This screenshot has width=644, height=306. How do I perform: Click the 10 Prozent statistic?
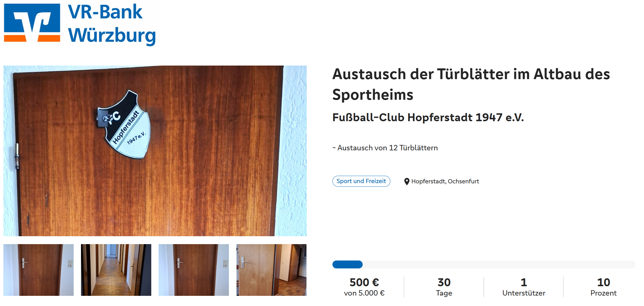(x=603, y=287)
